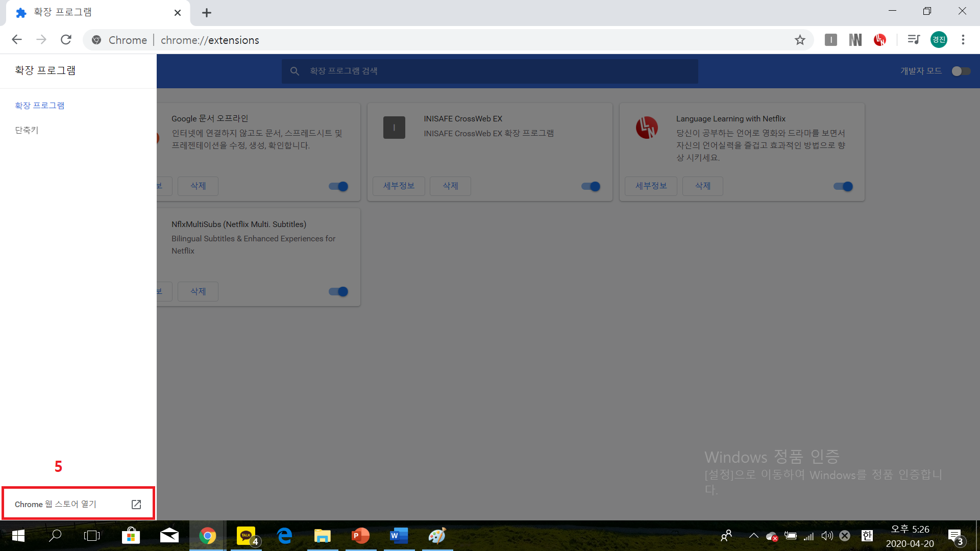
Task: Disable the INISAFE CrossWeb EX extension toggle
Action: (591, 186)
